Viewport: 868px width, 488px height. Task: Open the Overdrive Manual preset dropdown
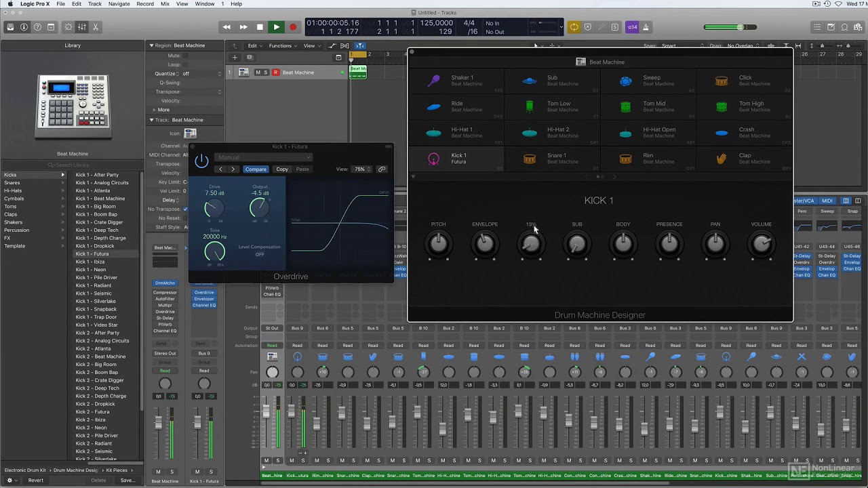(x=263, y=157)
